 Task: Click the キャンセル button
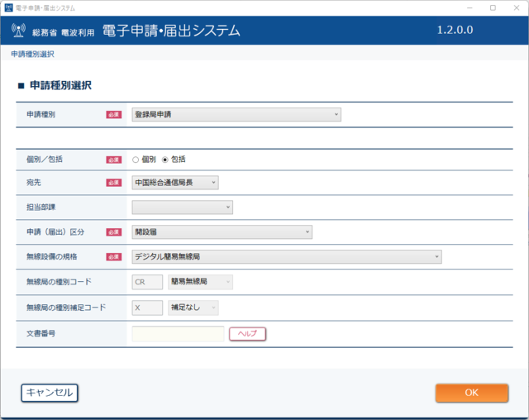point(50,393)
